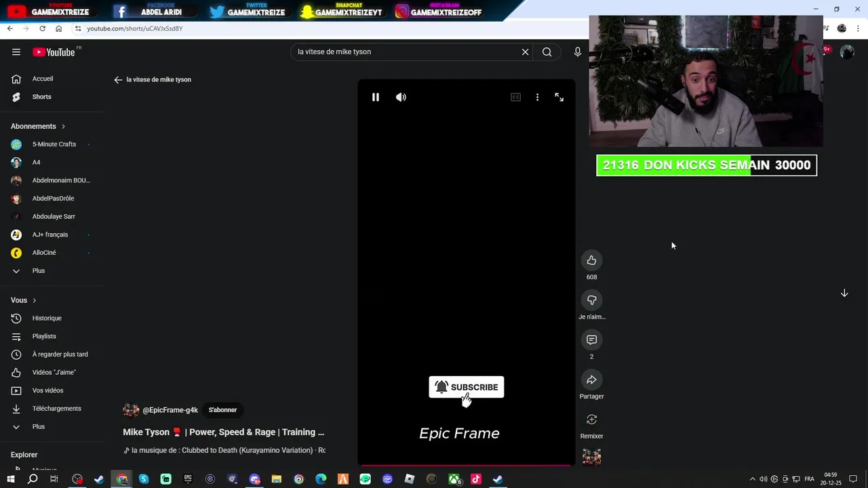This screenshot has height=488, width=868.
Task: Seek on the red video progress bar
Action: click(467, 465)
